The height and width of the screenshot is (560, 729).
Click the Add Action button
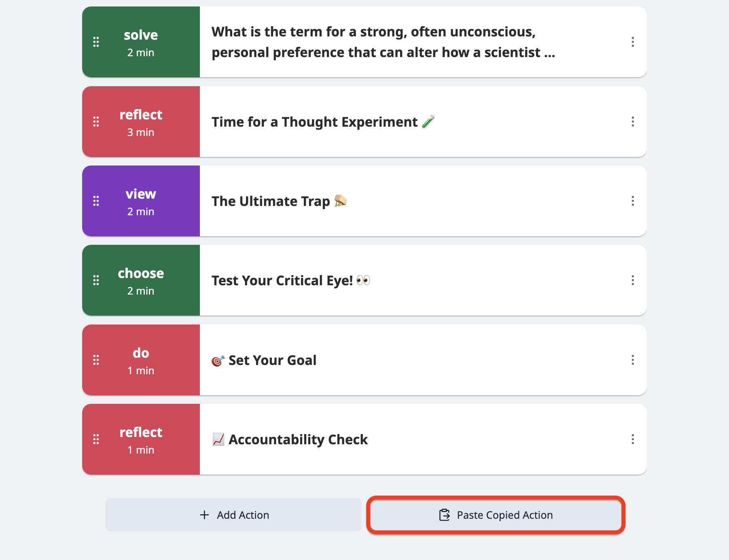[x=233, y=515]
